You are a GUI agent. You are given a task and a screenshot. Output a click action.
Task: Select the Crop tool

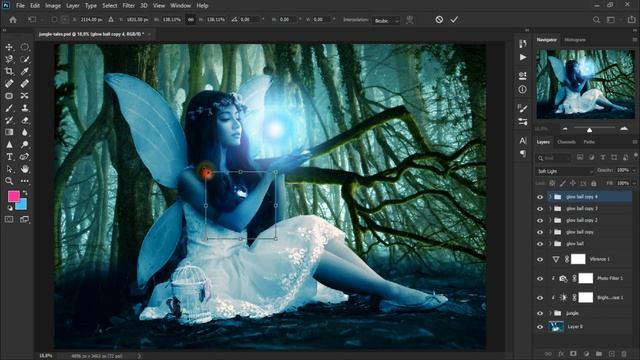click(9, 71)
